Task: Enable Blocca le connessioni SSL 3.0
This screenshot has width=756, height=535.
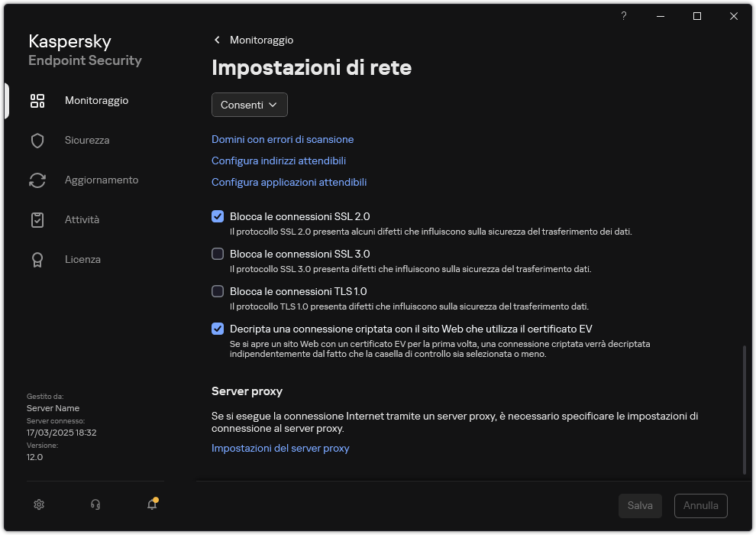Action: pos(218,254)
